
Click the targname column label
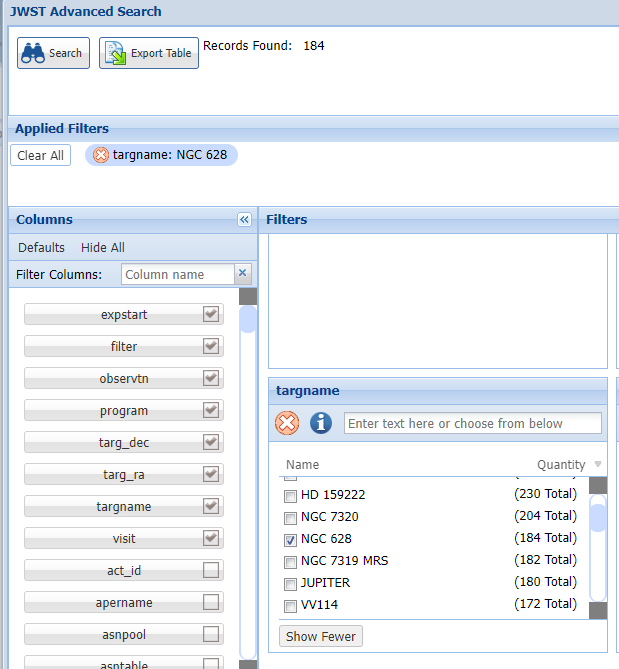tap(124, 506)
